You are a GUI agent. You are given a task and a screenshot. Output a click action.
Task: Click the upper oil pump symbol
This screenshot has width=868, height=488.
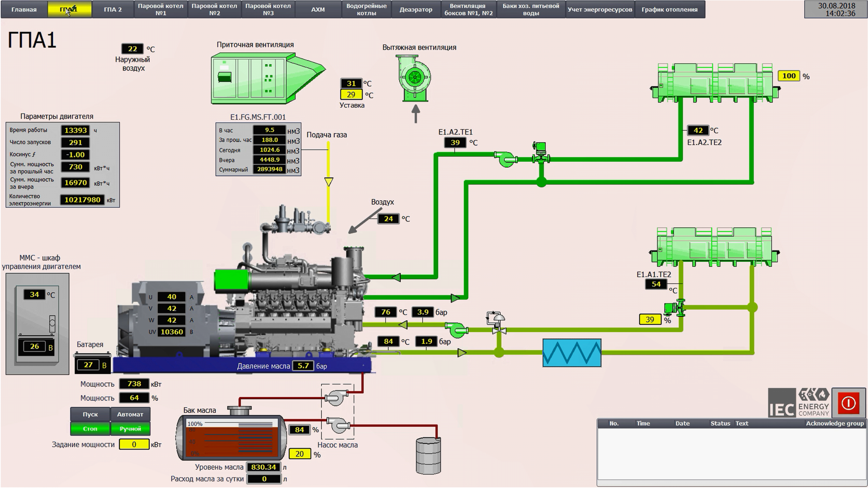336,398
